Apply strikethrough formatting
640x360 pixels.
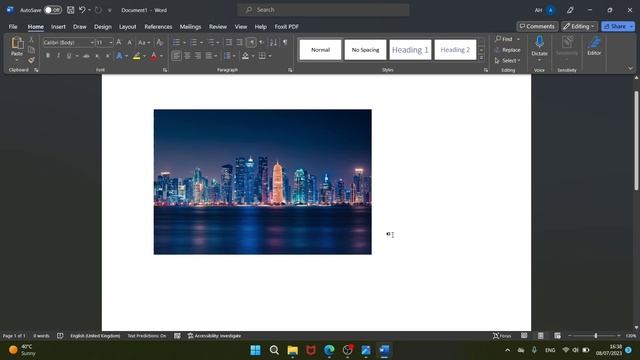pyautogui.click(x=86, y=56)
